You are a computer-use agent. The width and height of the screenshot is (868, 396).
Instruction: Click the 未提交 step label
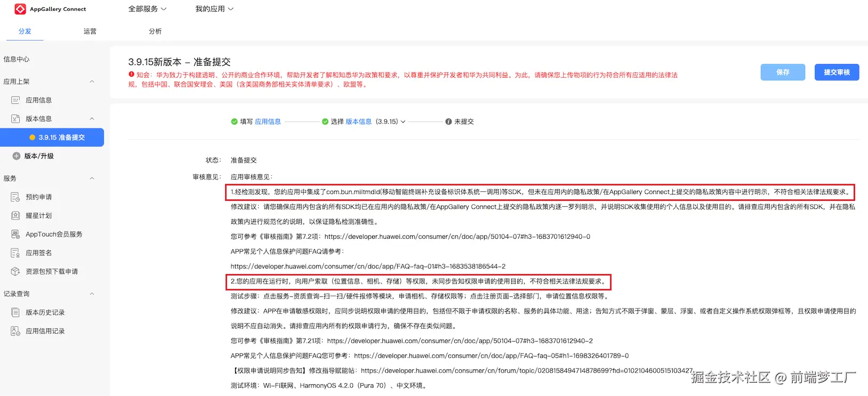pos(464,122)
